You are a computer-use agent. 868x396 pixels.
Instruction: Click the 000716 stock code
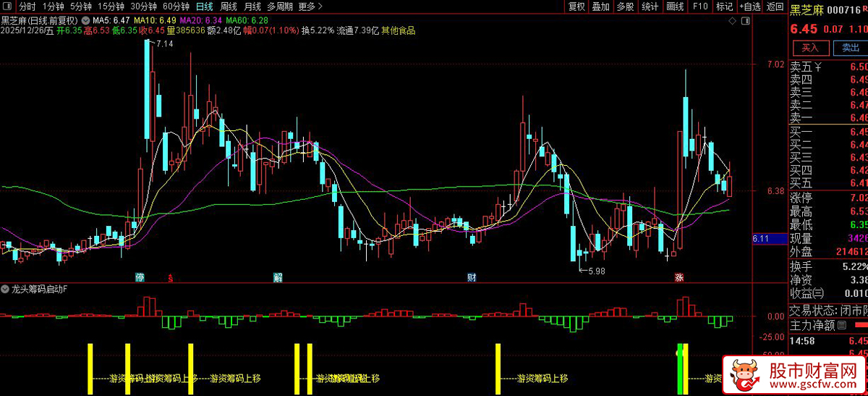(x=843, y=10)
